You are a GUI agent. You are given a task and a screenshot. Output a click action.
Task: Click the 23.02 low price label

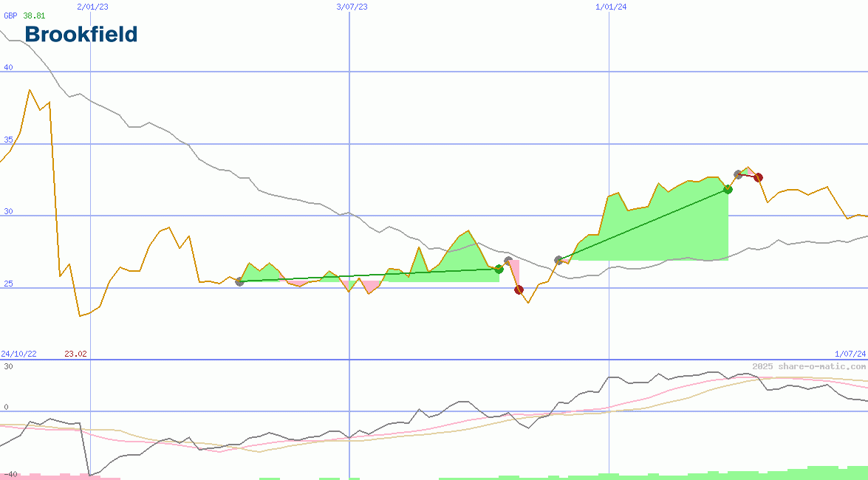(75, 354)
